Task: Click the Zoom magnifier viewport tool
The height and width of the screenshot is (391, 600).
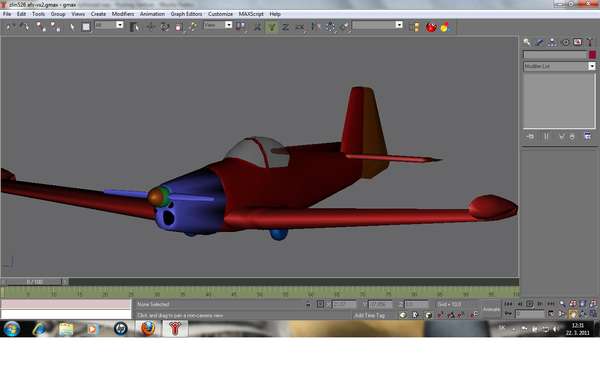Action: [x=562, y=304]
